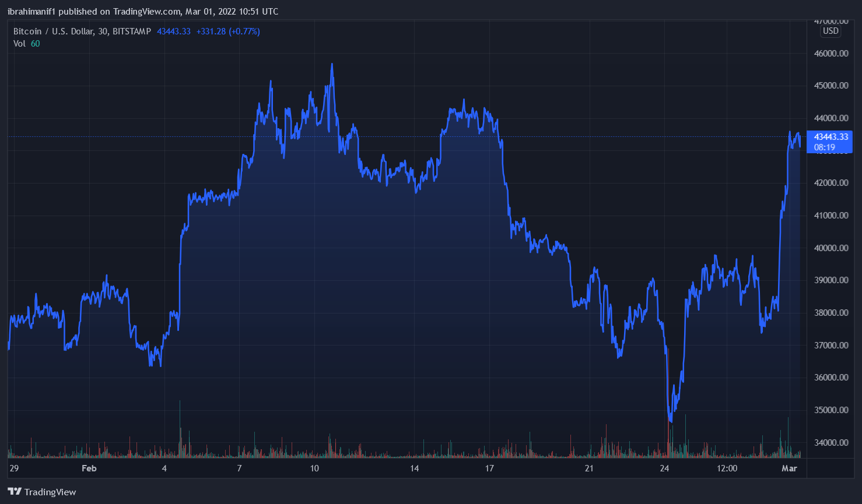The image size is (862, 504).
Task: Click the current price tag 43443.33 on axis
Action: (831, 137)
